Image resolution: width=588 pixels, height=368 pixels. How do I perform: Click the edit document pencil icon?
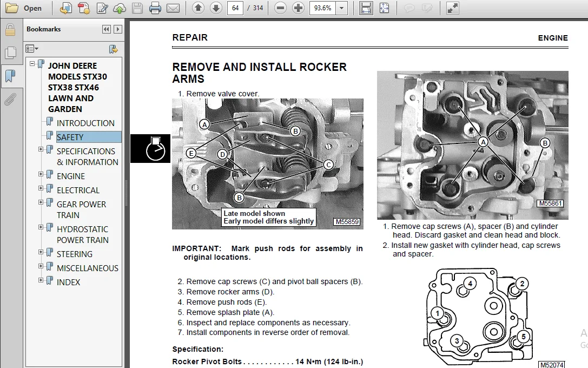pyautogui.click(x=102, y=8)
